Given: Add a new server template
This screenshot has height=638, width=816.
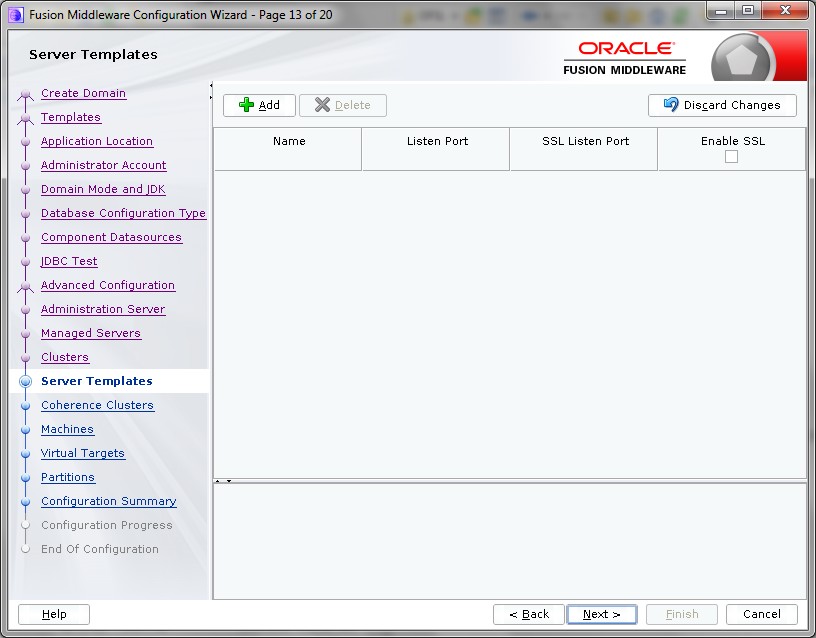Looking at the screenshot, I should [259, 105].
